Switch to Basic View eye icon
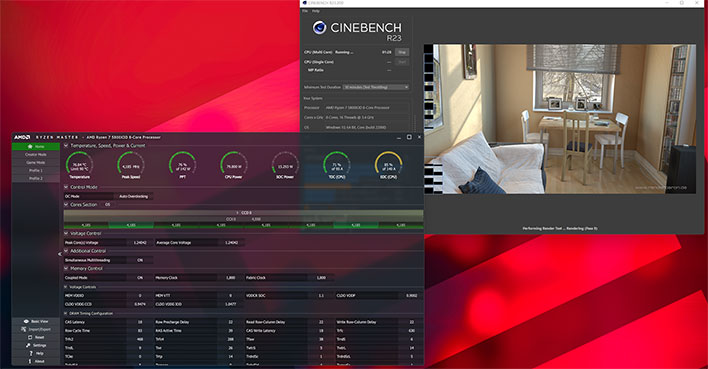Screen dimensions: 708x369 (26, 321)
